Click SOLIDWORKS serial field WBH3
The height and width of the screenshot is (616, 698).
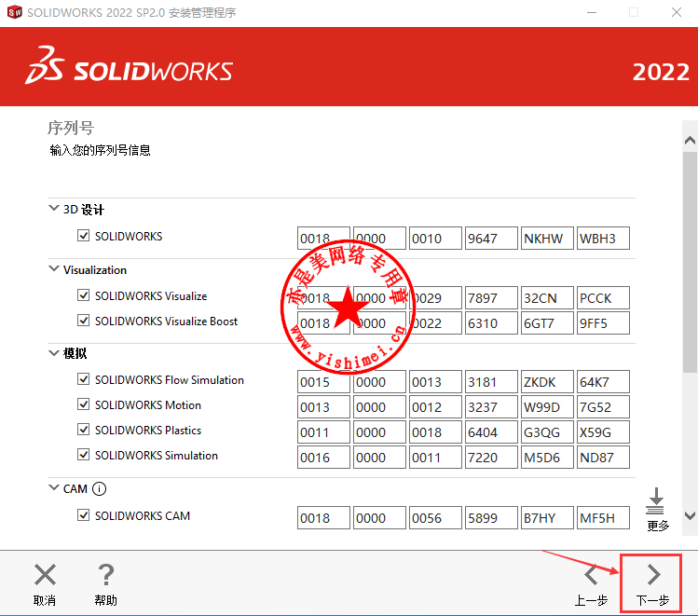pyautogui.click(x=603, y=239)
